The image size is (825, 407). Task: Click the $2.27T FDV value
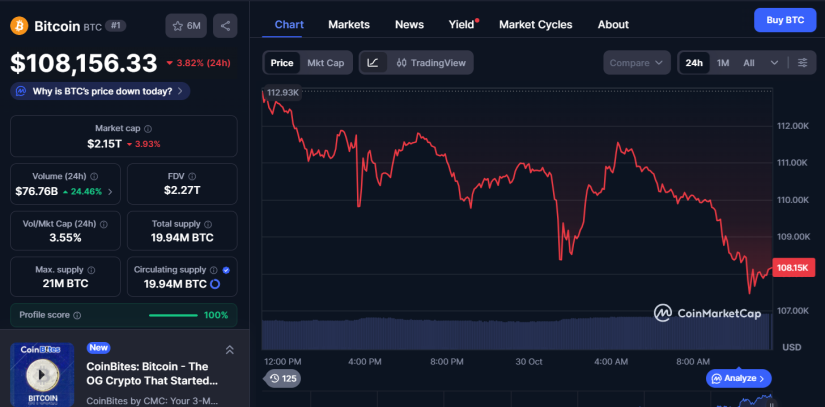coord(182,190)
